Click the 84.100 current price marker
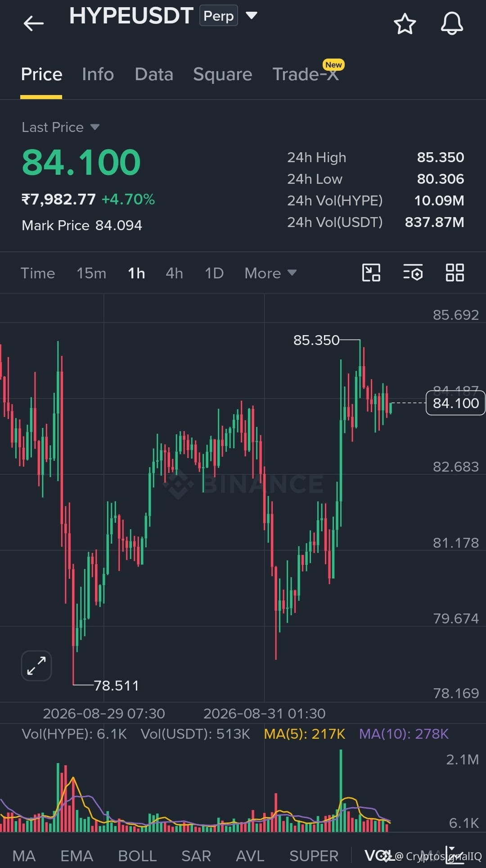The image size is (486, 868). point(455,403)
